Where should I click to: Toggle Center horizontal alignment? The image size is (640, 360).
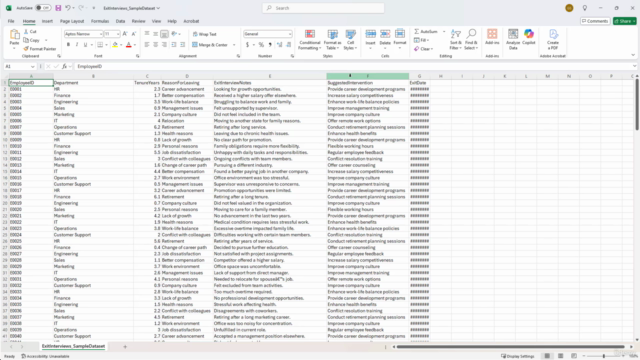click(156, 44)
